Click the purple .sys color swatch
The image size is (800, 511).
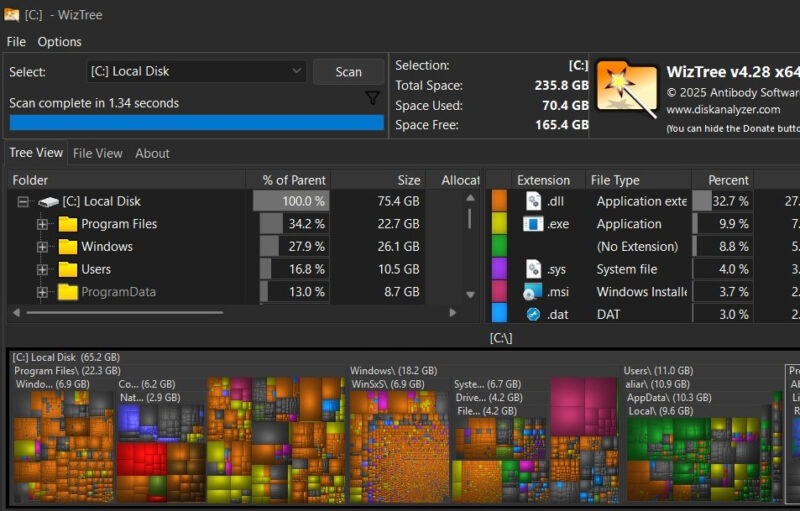click(499, 268)
